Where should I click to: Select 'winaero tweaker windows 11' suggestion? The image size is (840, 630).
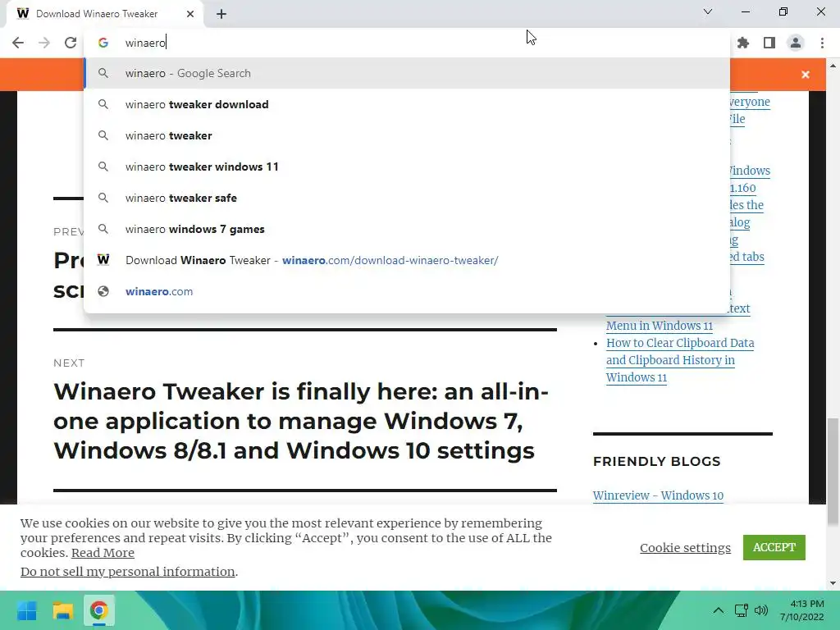[x=407, y=167]
